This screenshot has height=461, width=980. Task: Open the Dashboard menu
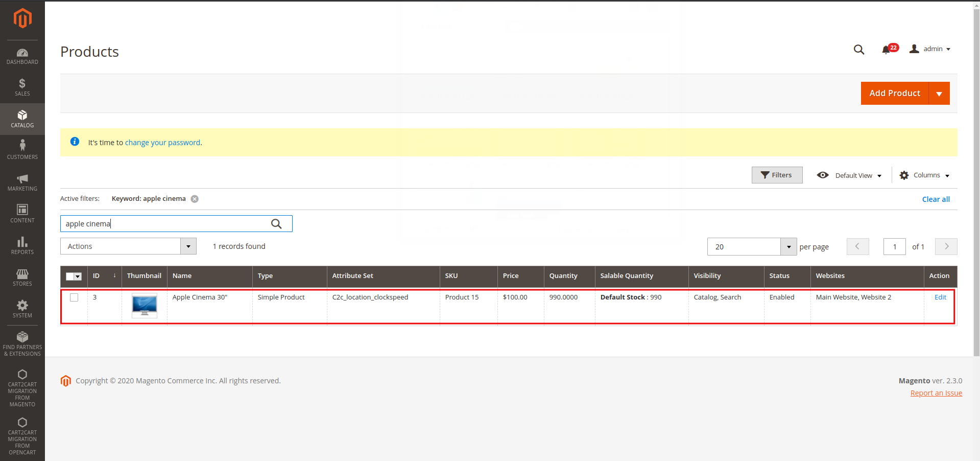point(22,56)
